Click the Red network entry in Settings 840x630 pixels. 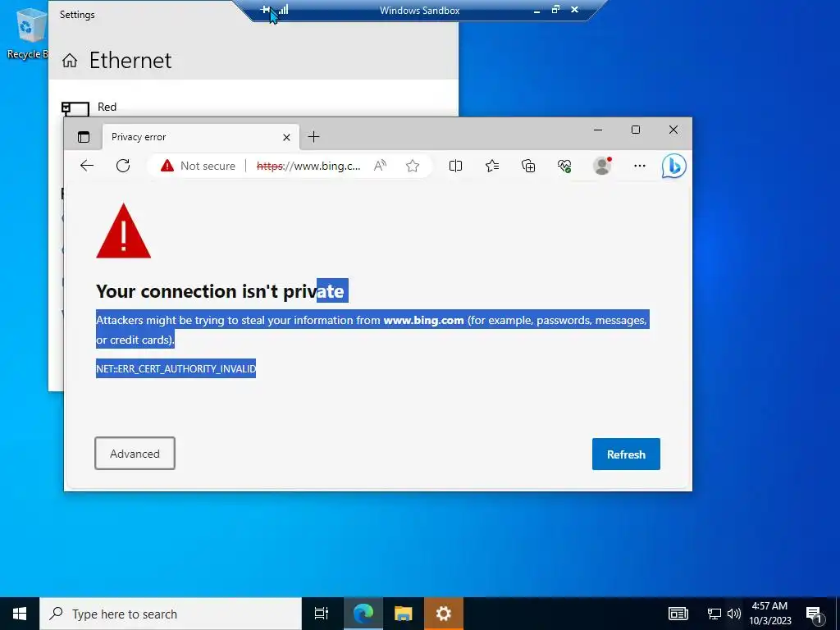(x=107, y=107)
